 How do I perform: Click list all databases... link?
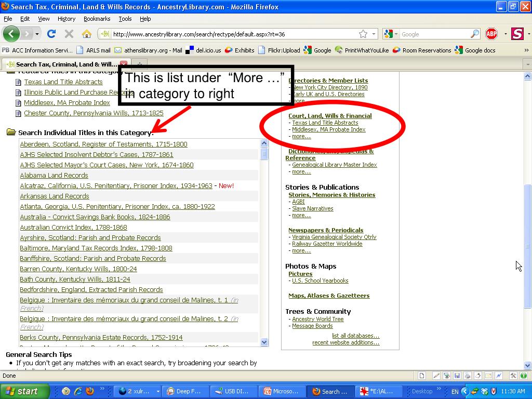point(355,336)
